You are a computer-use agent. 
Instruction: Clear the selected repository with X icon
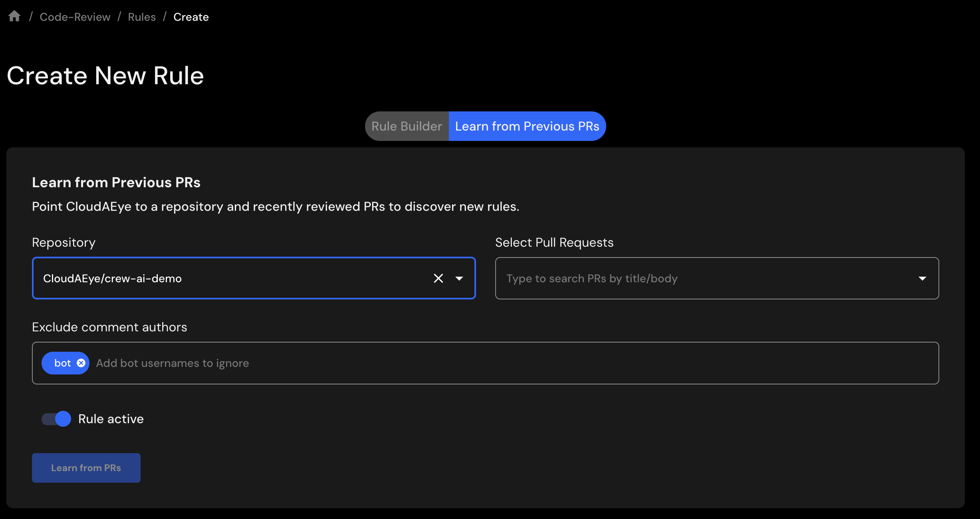(x=438, y=278)
